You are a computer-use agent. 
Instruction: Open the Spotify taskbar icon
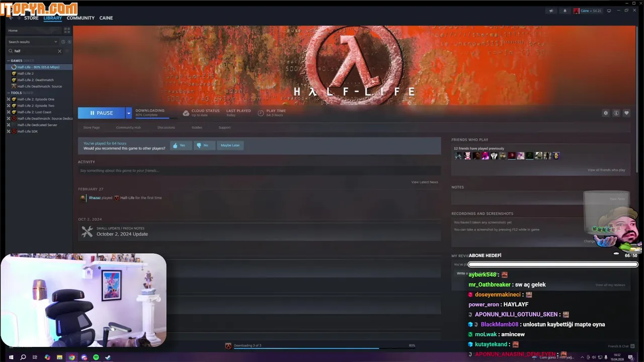(96, 357)
